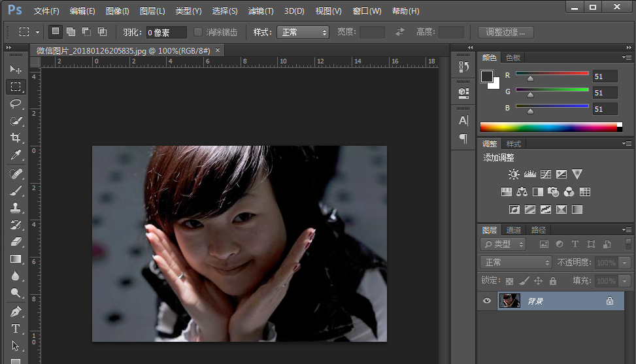Open the 样式 dropdown

(303, 32)
